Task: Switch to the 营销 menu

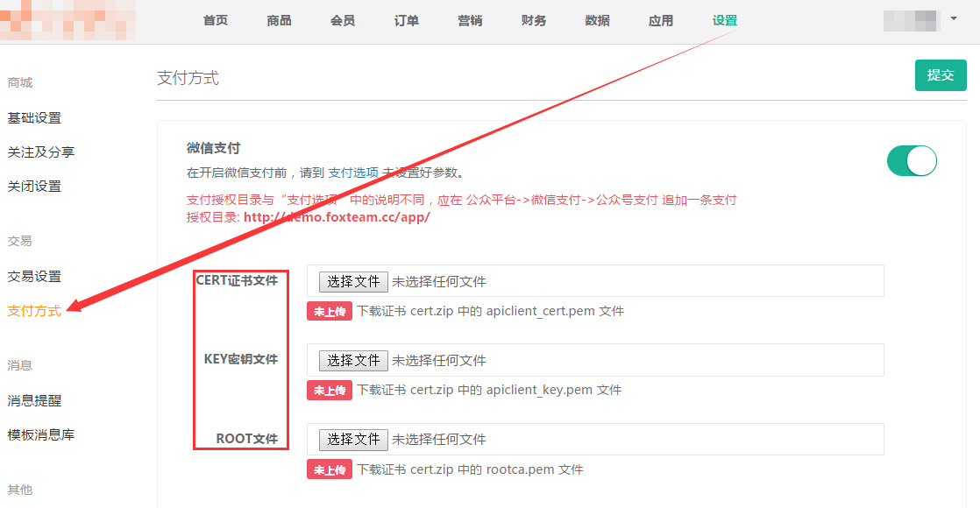Action: 470,20
